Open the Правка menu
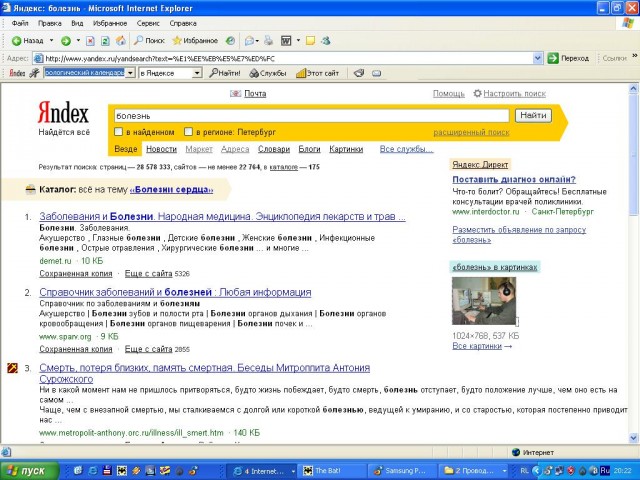 (49, 23)
